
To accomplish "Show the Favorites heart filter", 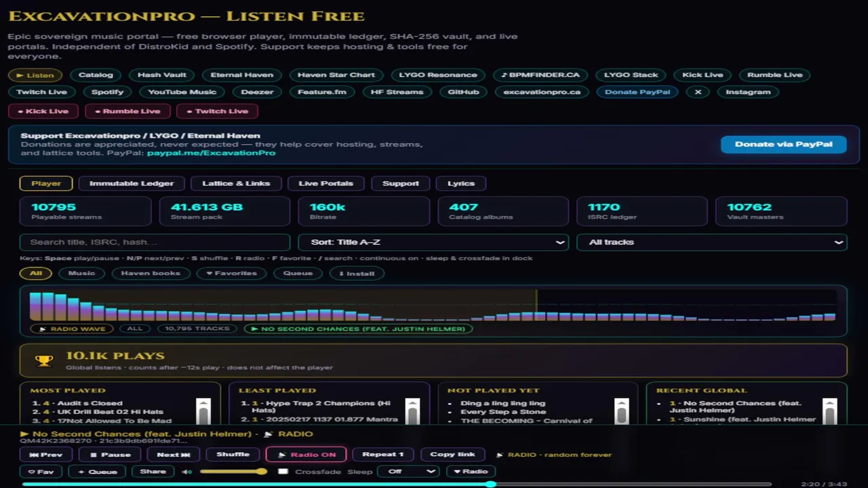I will coord(231,274).
